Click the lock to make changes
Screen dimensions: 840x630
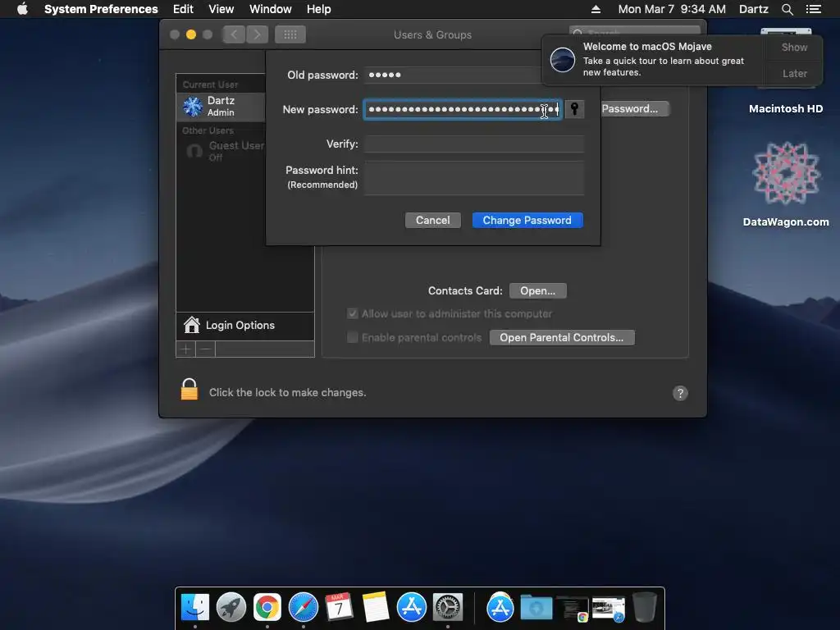click(x=189, y=390)
